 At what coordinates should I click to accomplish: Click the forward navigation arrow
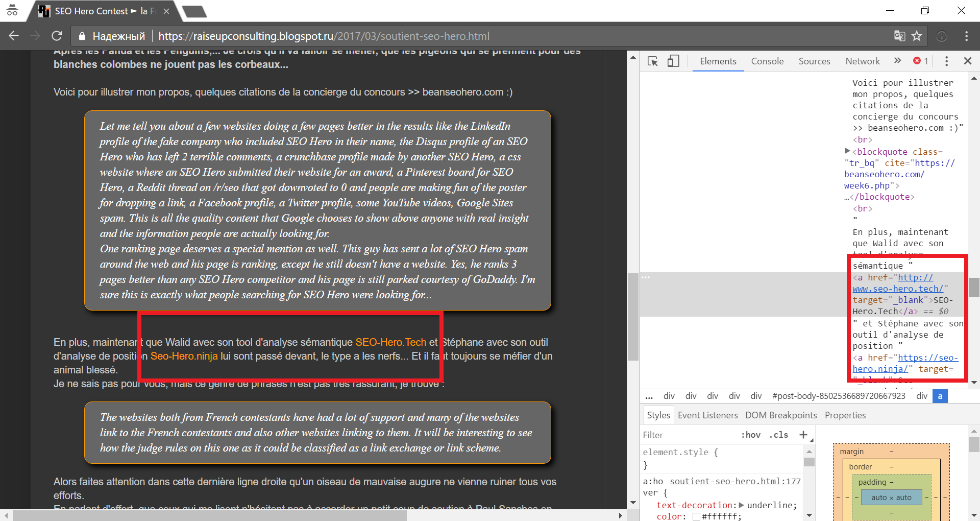(35, 36)
